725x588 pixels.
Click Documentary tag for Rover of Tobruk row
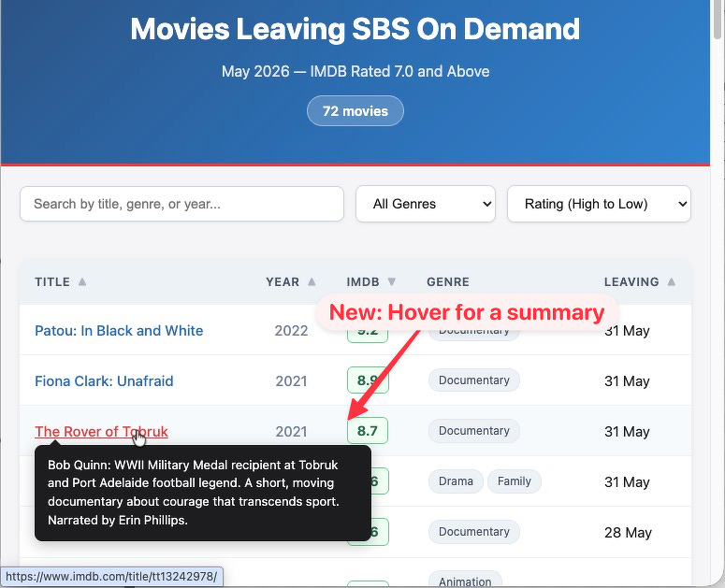pyautogui.click(x=474, y=431)
